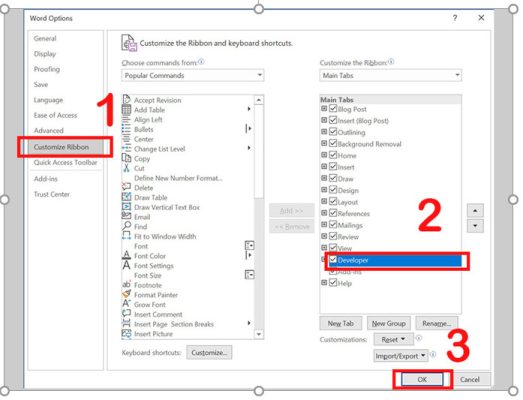Expand the Home tab tree node
523x400 pixels.
324,155
